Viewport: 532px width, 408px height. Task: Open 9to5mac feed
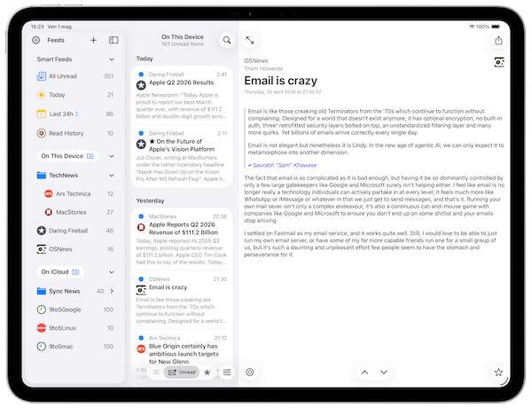tap(75, 347)
